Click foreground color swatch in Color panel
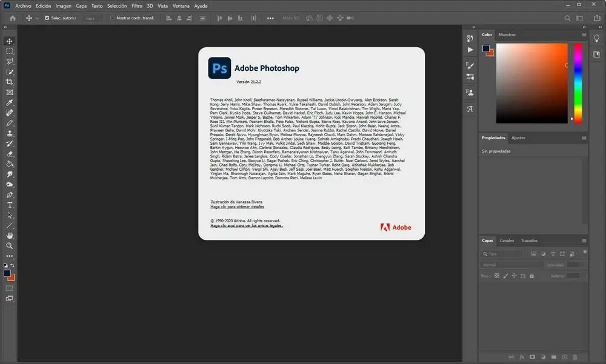Image resolution: width=606 pixels, height=364 pixels. 486,48
